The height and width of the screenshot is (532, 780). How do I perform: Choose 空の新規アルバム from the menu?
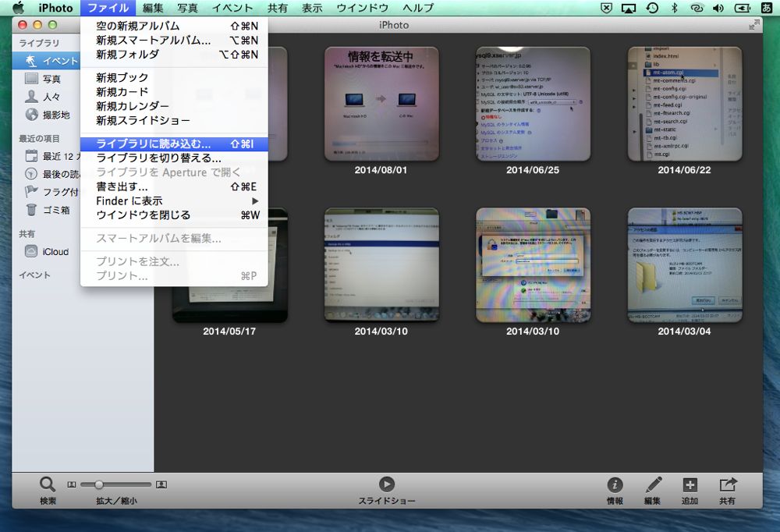tap(174, 26)
